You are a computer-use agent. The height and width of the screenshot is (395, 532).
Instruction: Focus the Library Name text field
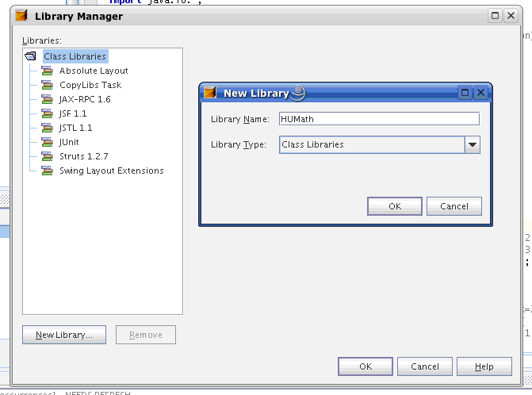coord(379,119)
